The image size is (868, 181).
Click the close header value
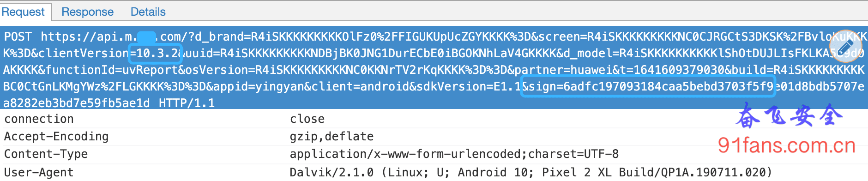point(307,119)
